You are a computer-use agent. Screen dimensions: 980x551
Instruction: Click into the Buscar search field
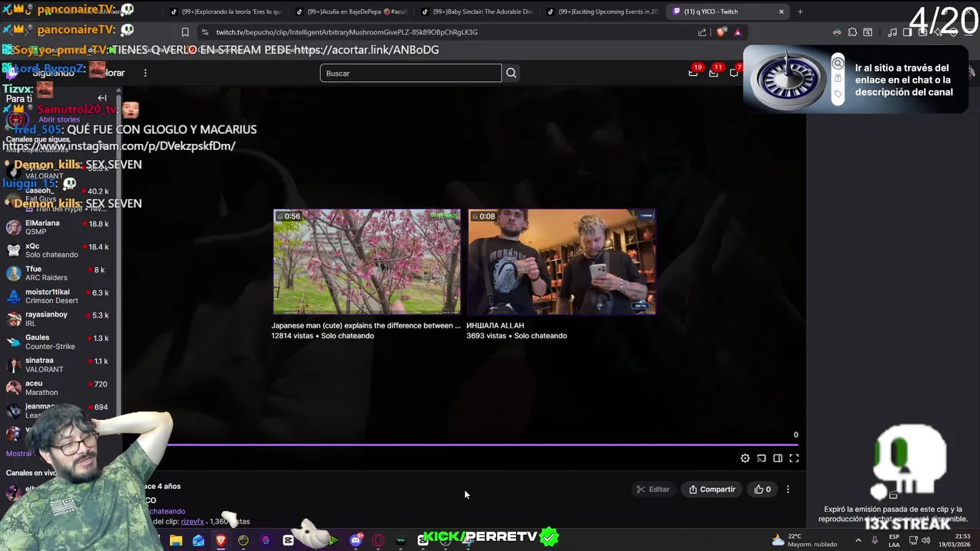410,73
